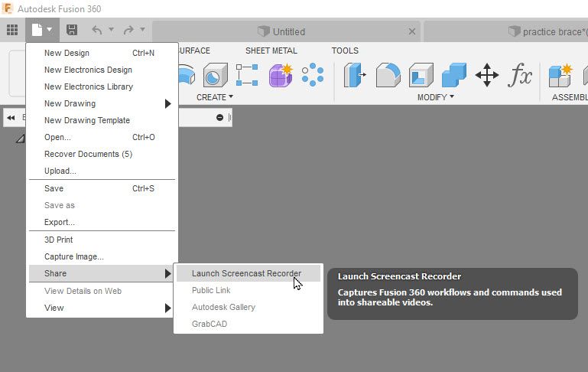Select the Shell tool icon

421,75
